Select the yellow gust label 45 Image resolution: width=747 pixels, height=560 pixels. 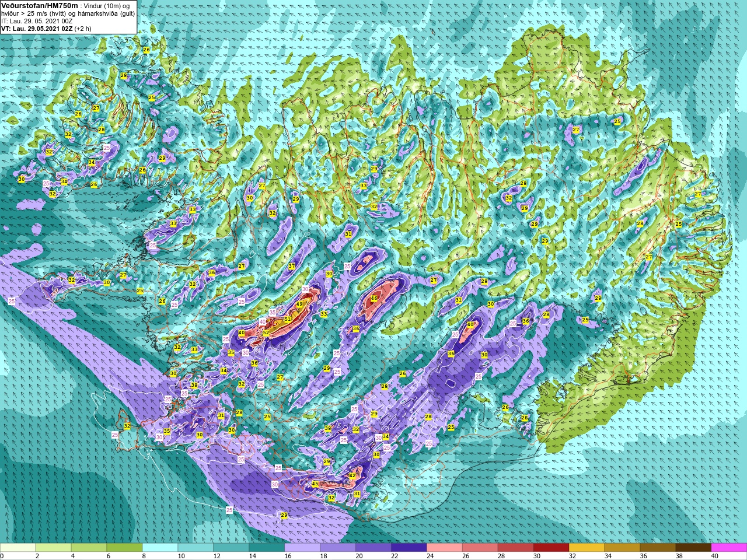[x=315, y=484]
